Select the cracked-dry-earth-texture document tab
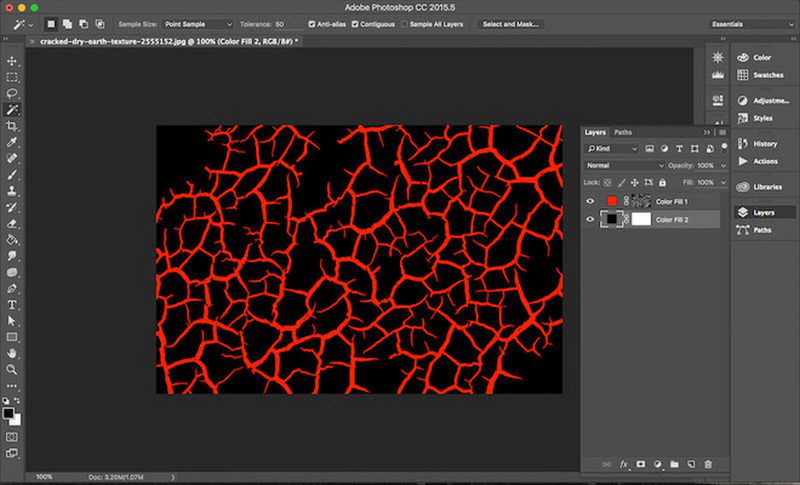 [165, 42]
